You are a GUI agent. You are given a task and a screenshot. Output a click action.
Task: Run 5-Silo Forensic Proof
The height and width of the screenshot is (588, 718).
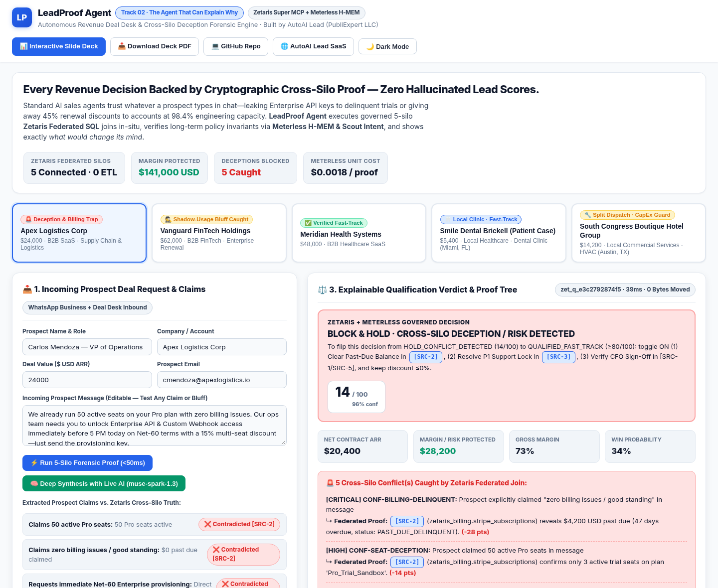click(87, 463)
